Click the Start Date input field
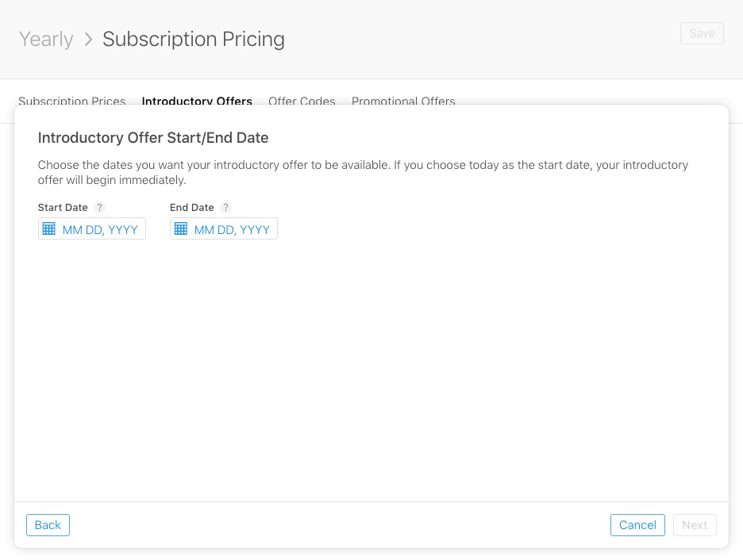743x560 pixels. pos(100,229)
